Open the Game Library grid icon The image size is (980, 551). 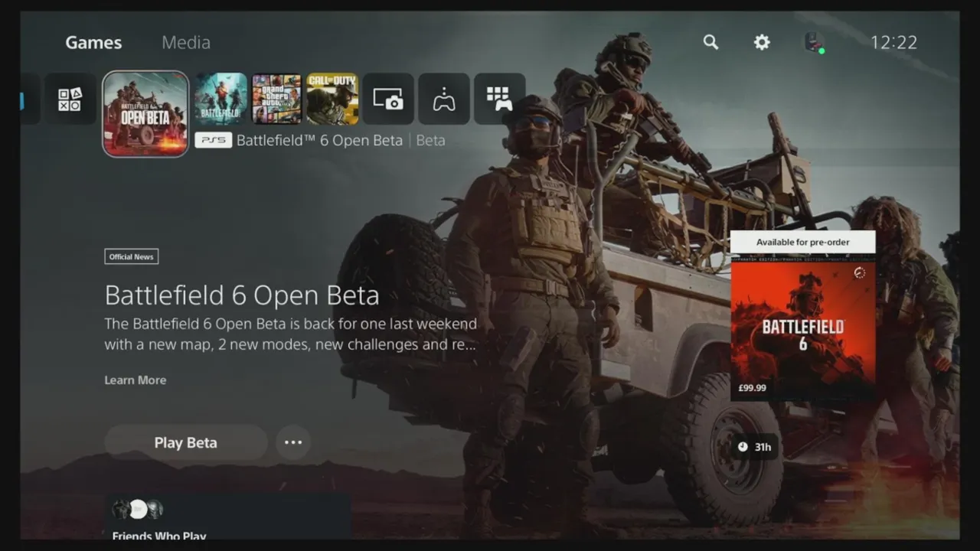(500, 99)
